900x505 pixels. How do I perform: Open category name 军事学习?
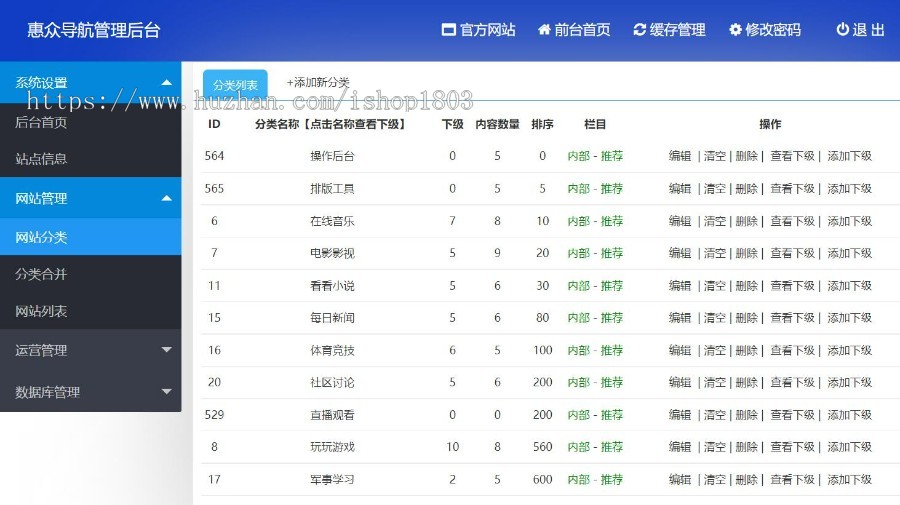(x=332, y=480)
